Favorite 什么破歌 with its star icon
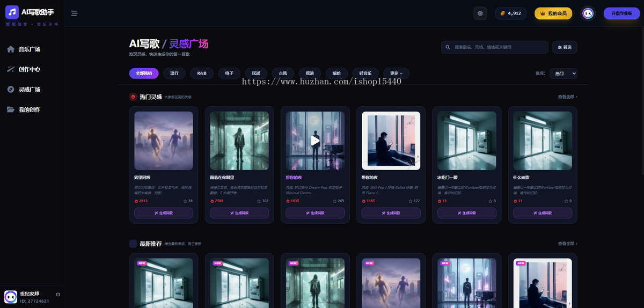Viewport: 644px width, 308px height. coord(566,201)
